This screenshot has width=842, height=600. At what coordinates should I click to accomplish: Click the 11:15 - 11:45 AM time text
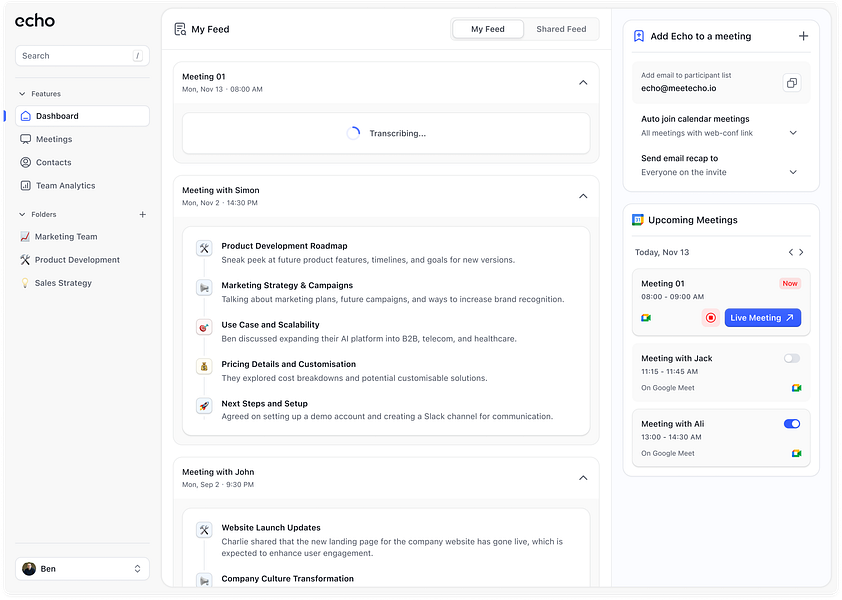click(x=670, y=372)
